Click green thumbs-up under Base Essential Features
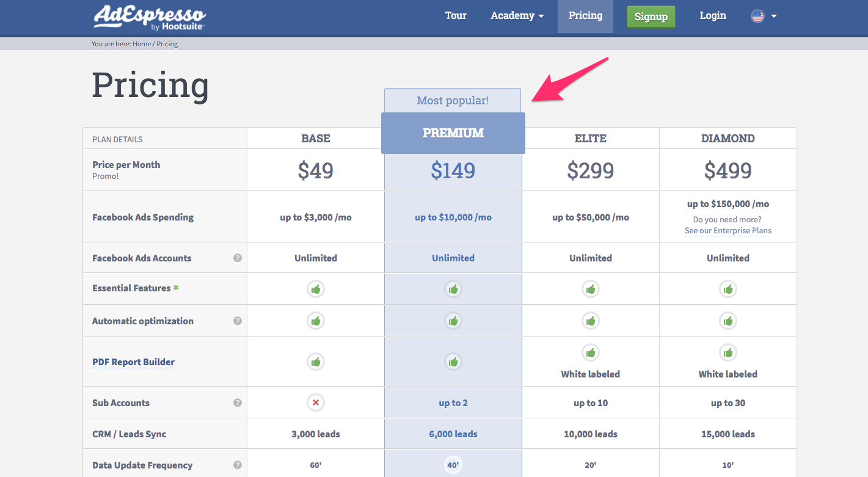The width and height of the screenshot is (868, 477). 315,289
